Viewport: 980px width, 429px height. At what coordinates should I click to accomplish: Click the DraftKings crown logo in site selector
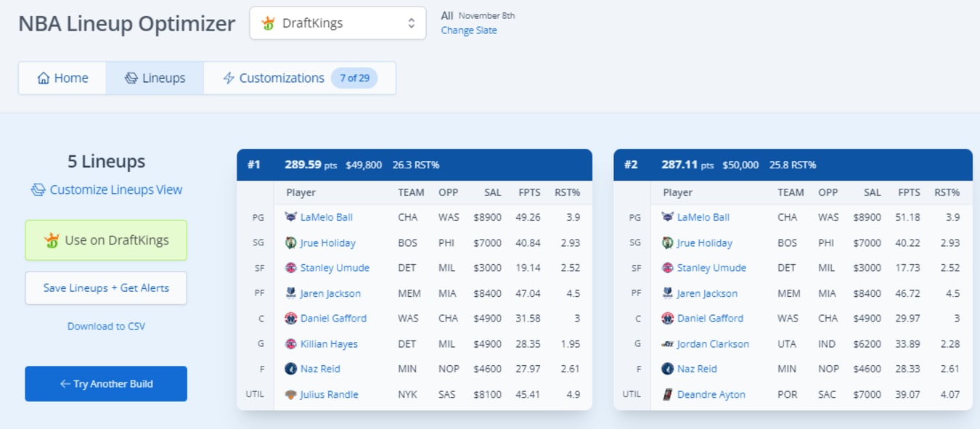tap(269, 23)
